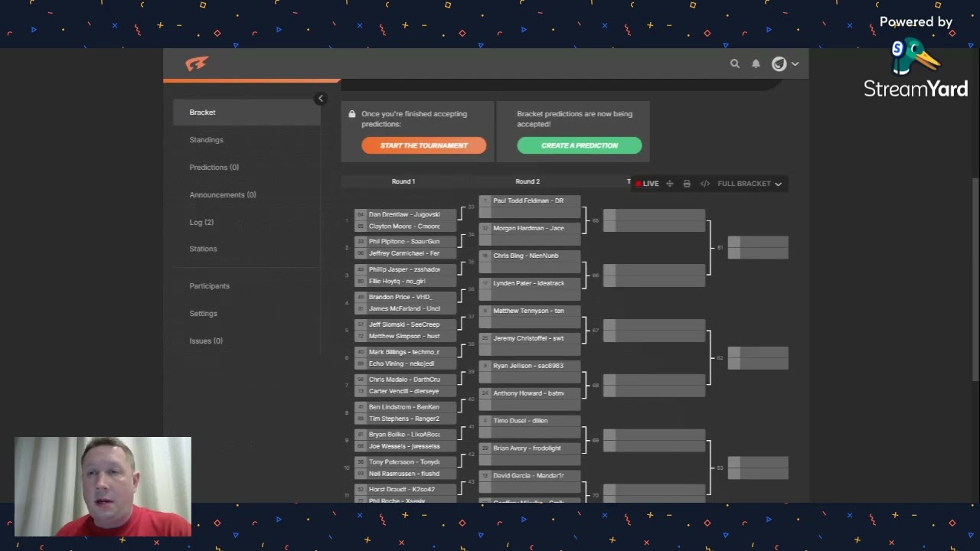980x551 pixels.
Task: Open the search magnifier icon
Action: tap(735, 64)
